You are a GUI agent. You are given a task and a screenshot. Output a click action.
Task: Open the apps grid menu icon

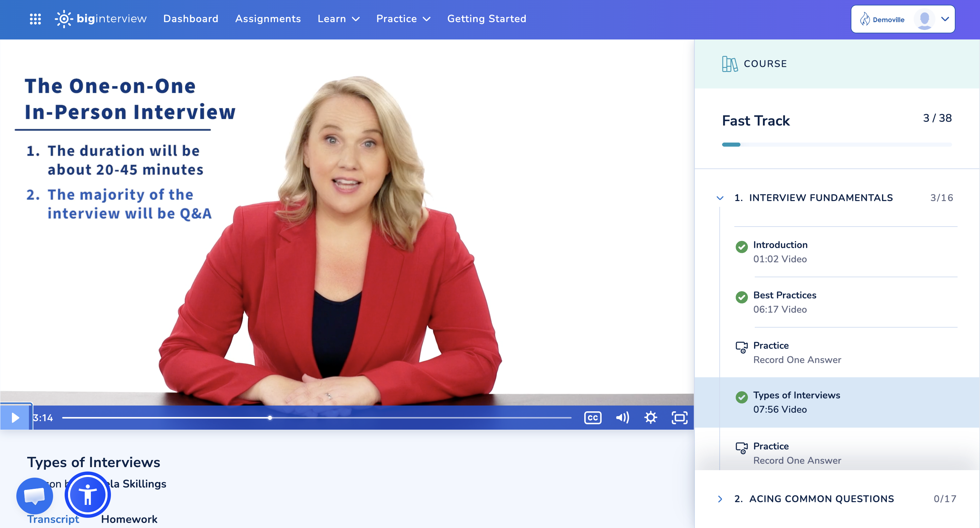[35, 19]
